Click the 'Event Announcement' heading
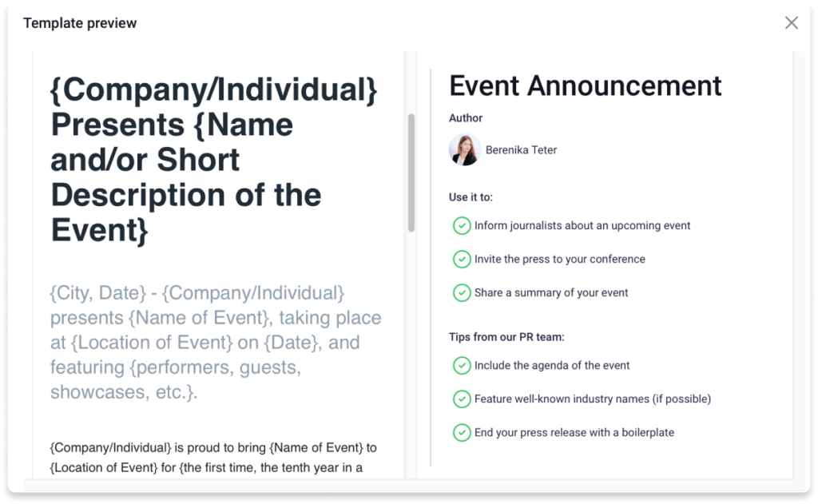This screenshot has width=818, height=504. [x=585, y=85]
